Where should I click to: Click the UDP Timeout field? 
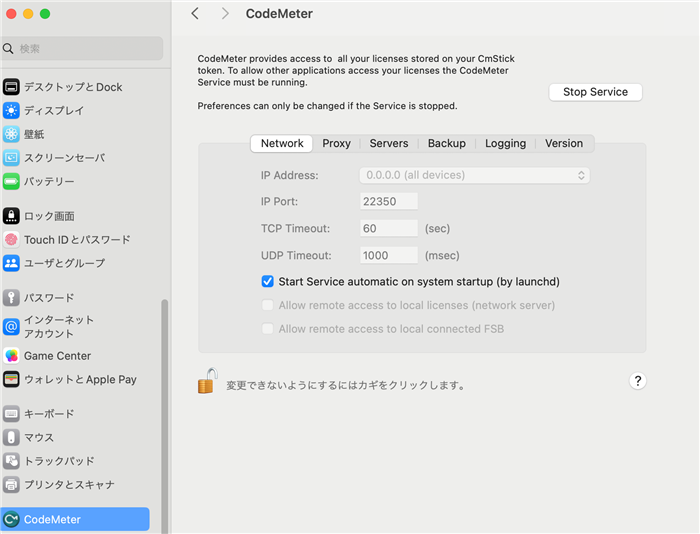389,255
